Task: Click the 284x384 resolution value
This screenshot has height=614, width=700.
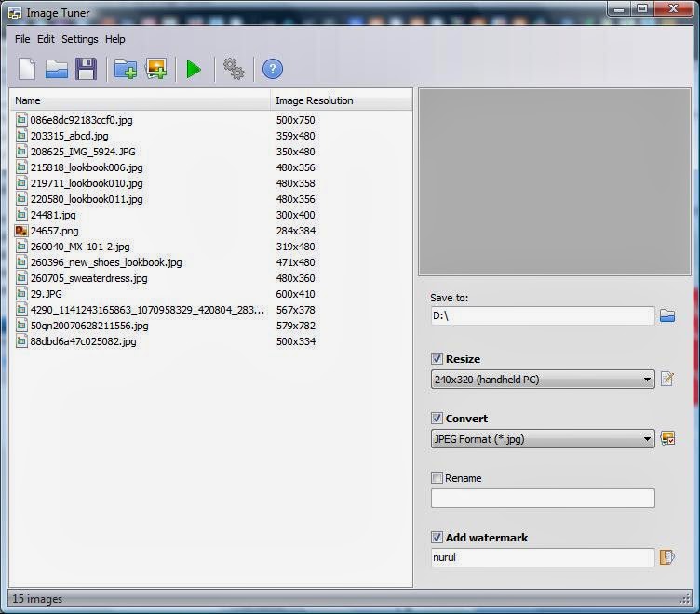Action: click(x=295, y=231)
